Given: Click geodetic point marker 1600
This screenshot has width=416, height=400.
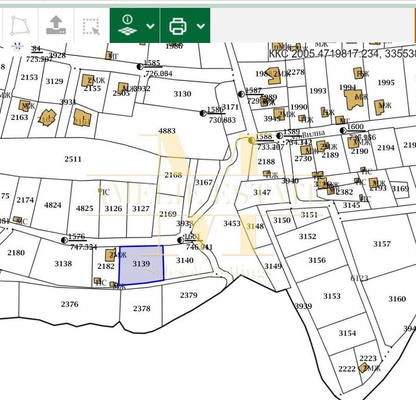Looking at the screenshot, I should (x=343, y=130).
